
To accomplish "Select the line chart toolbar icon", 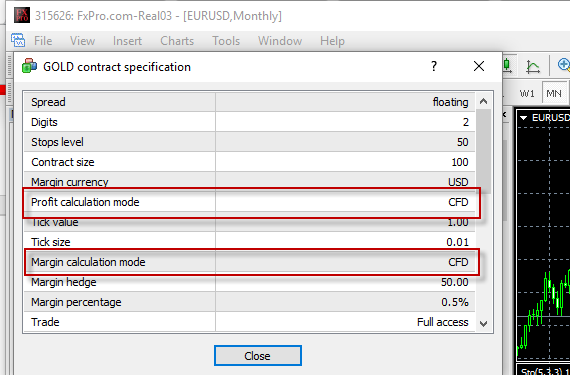I will [533, 66].
